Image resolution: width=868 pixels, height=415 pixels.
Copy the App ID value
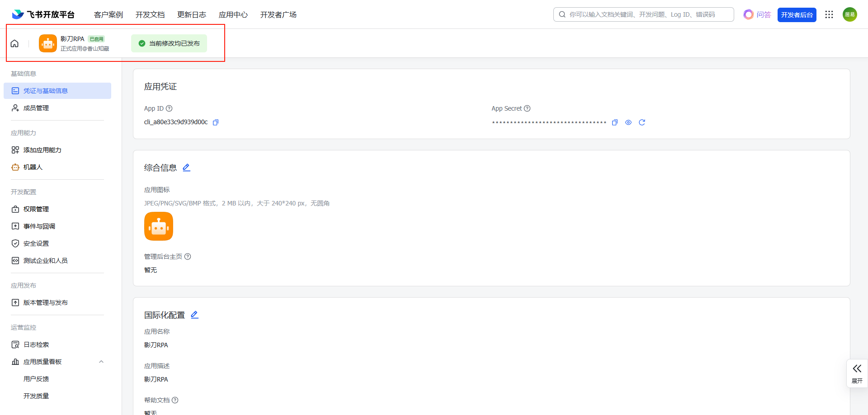[x=216, y=122]
